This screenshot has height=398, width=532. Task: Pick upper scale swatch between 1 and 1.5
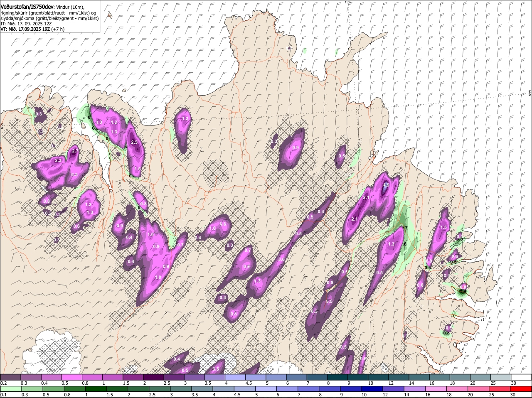coord(113,377)
